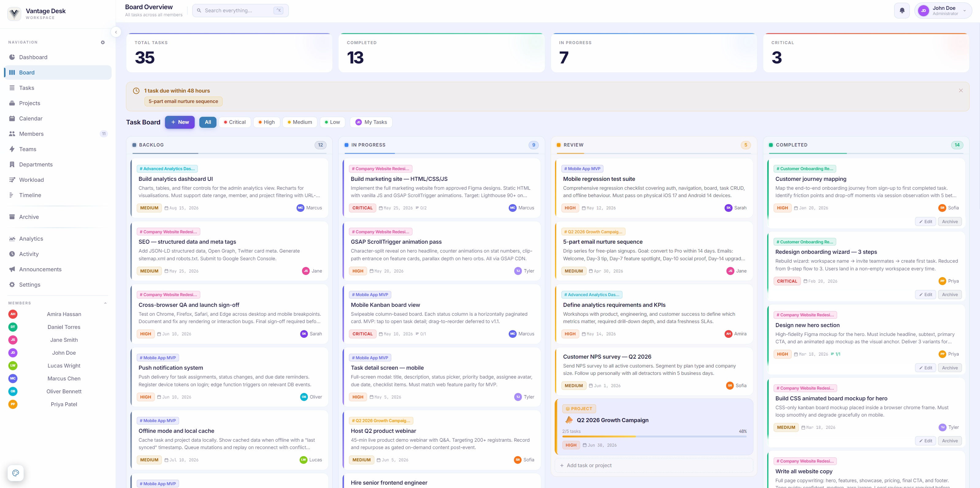The width and height of the screenshot is (980, 488).
Task: Click the Board columns icon in sidebar
Action: tap(12, 72)
